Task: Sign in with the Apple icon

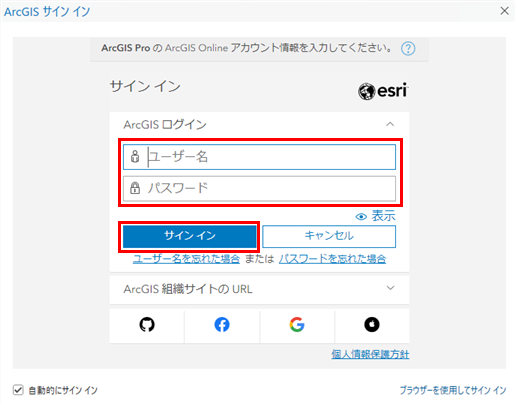Action: coord(372,325)
